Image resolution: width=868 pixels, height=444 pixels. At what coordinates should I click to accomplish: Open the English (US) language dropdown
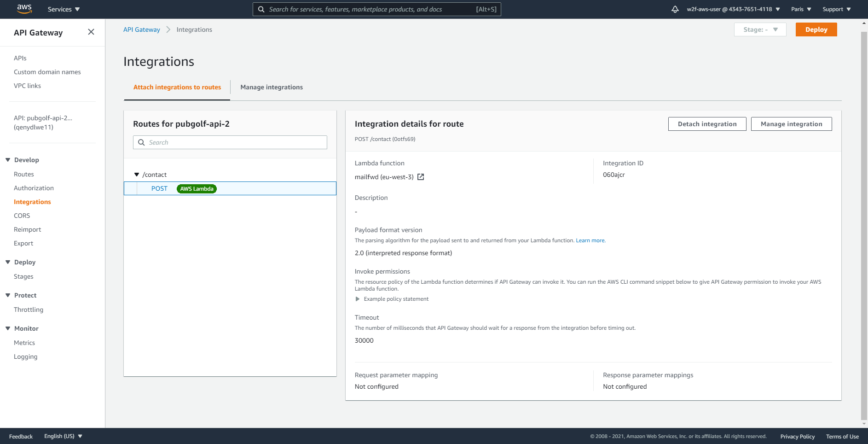64,436
